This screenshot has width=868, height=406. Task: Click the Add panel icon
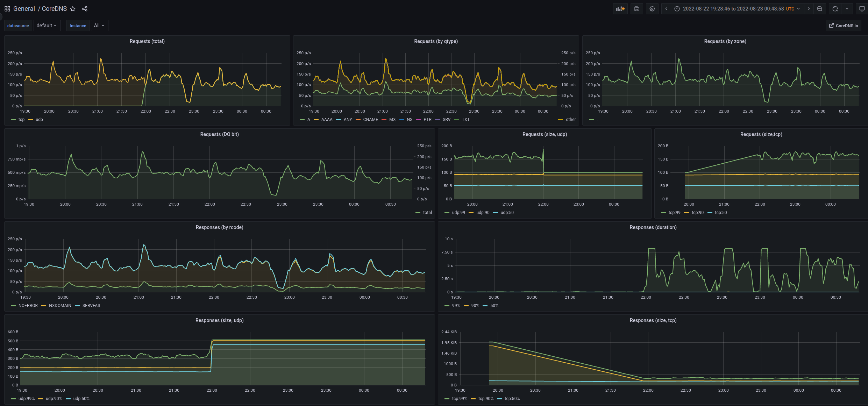[x=620, y=9]
